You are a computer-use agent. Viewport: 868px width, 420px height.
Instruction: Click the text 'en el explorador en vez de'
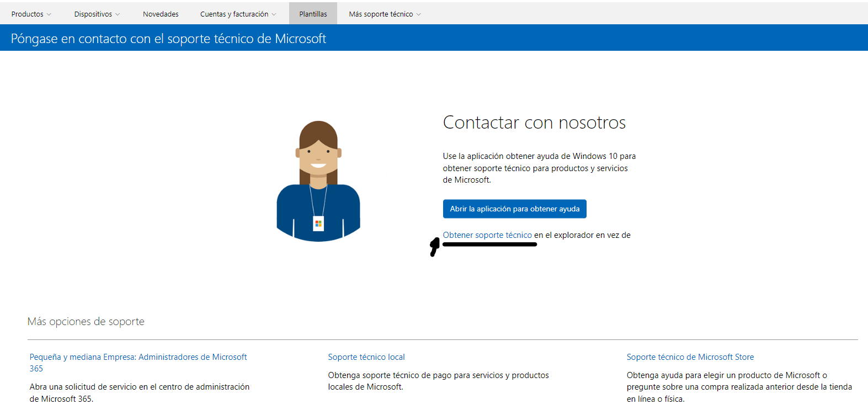coord(582,235)
